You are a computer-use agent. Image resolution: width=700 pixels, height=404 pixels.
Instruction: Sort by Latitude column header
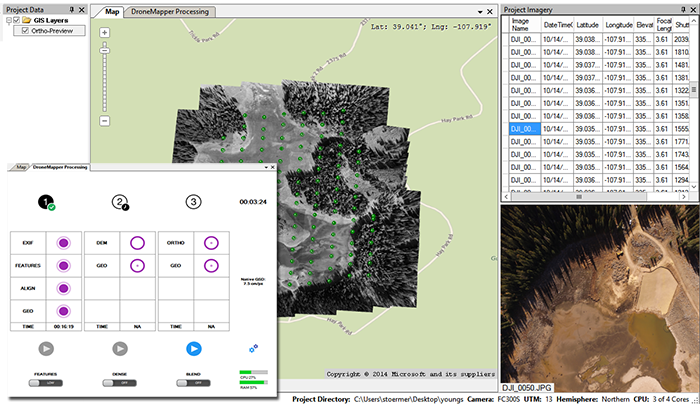[588, 25]
